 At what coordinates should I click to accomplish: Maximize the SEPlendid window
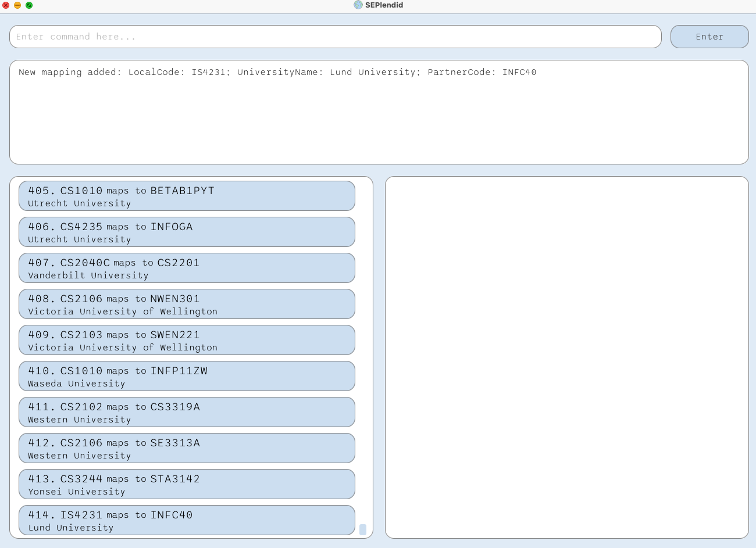tap(29, 5)
